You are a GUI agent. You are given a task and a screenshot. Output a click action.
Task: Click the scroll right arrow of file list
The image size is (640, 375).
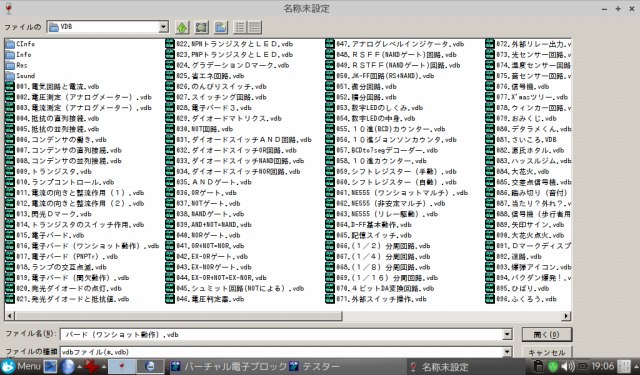click(x=566, y=316)
